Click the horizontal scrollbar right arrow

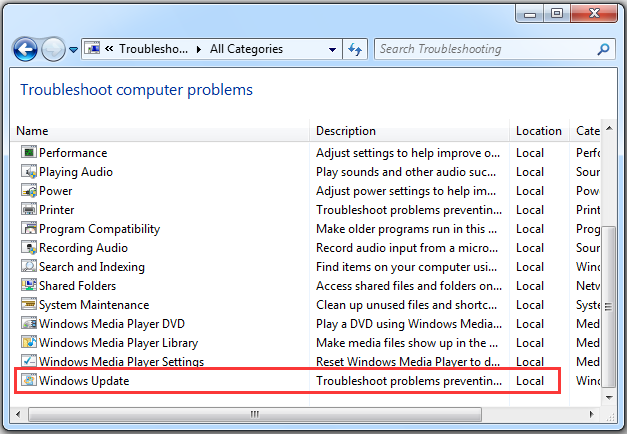pyautogui.click(x=591, y=414)
